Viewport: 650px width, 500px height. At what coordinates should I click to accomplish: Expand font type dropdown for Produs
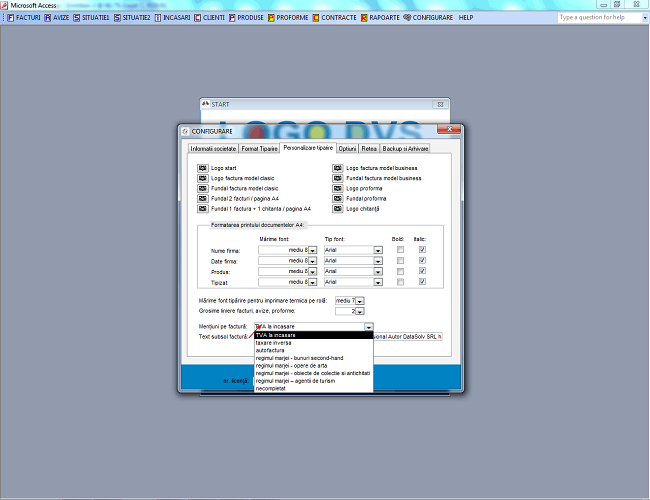378,272
